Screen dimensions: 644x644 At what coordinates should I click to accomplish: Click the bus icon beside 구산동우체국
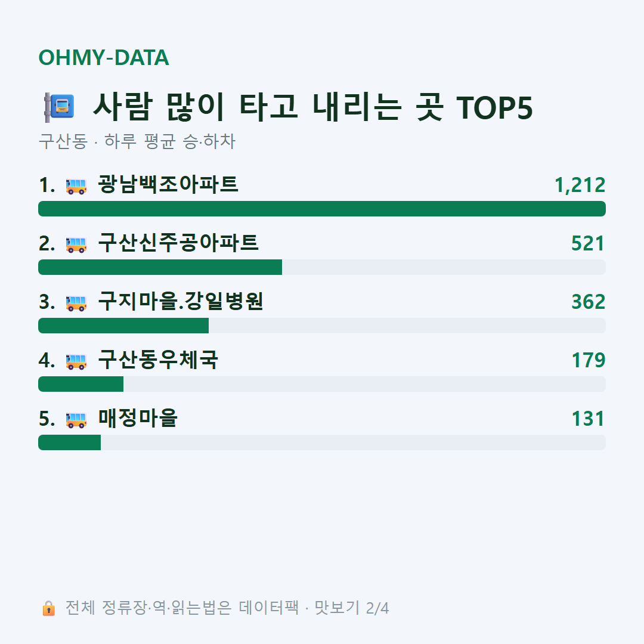(x=76, y=361)
